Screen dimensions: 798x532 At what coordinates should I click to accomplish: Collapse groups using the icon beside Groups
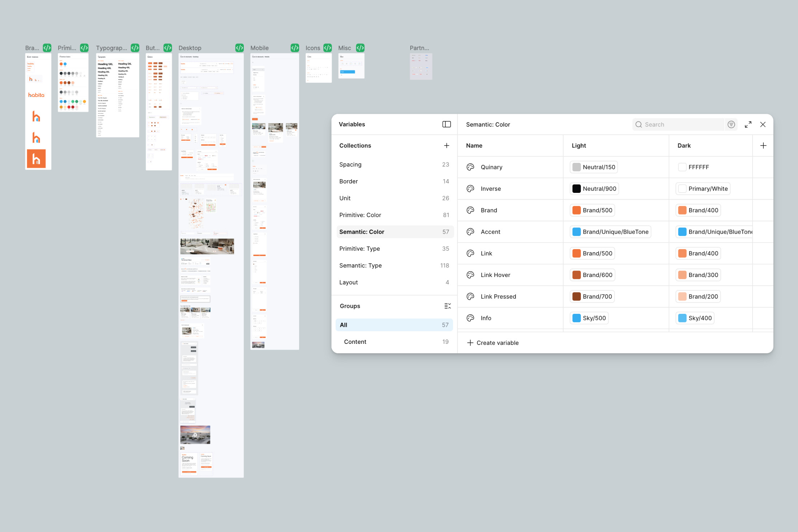tap(448, 306)
